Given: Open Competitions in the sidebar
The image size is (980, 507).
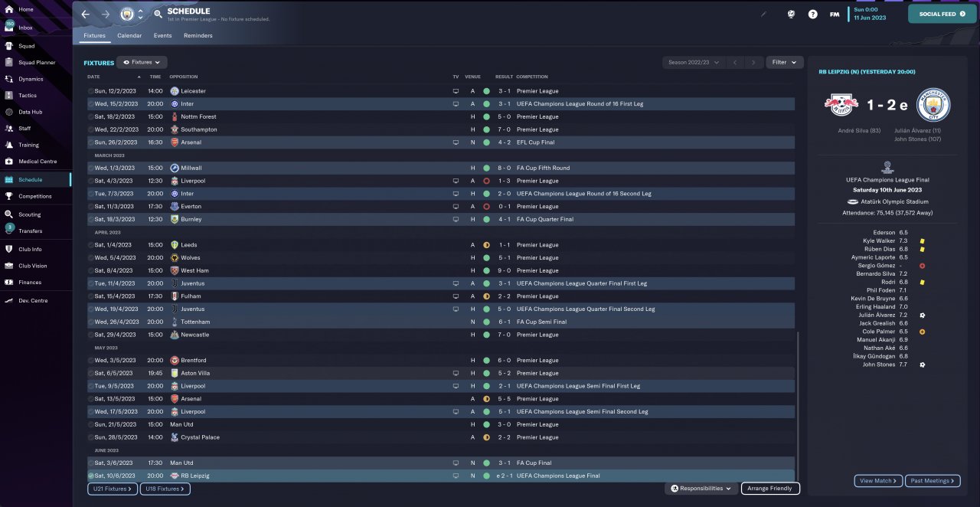Looking at the screenshot, I should (x=36, y=196).
